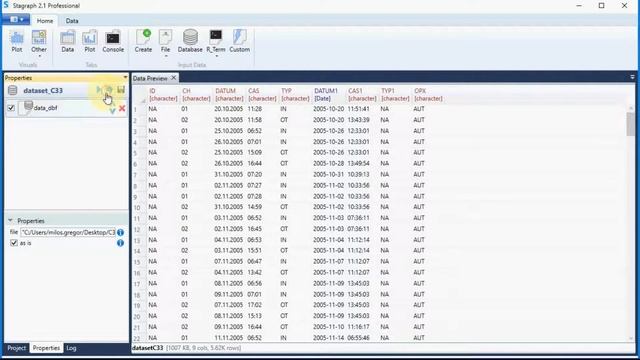Click the DATUM column header

(x=229, y=95)
